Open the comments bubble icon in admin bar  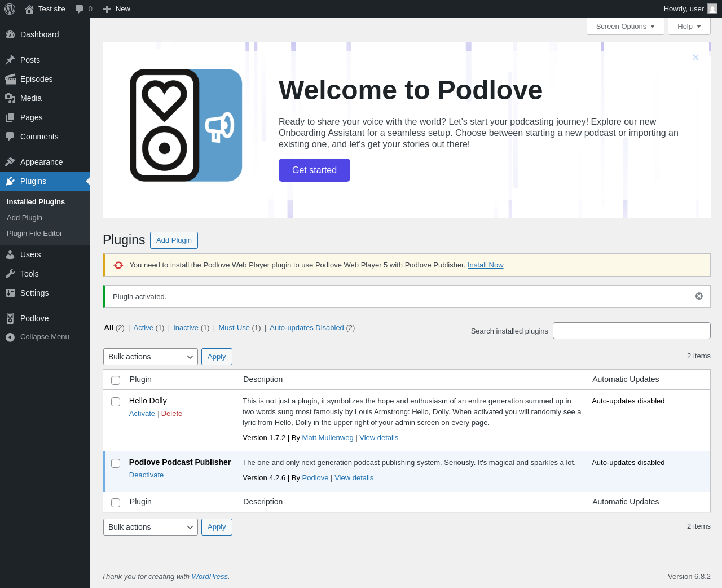tap(80, 9)
